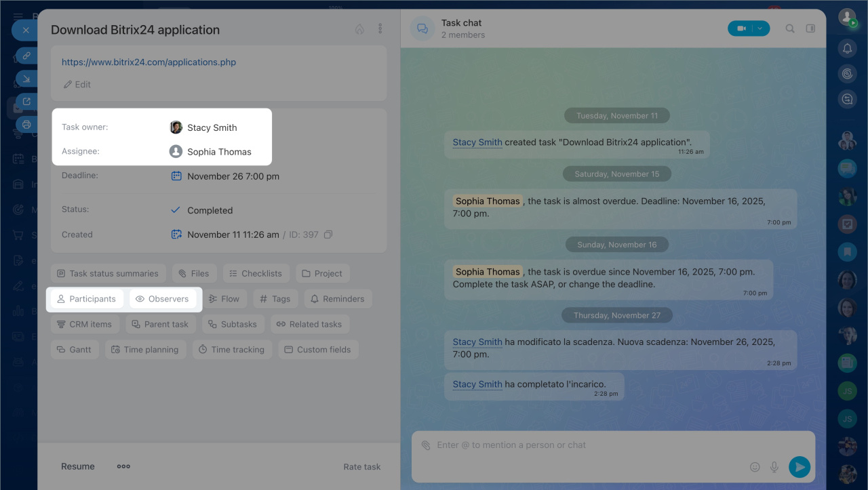Image resolution: width=868 pixels, height=490 pixels.
Task: Click Rate task in the footer
Action: click(362, 467)
